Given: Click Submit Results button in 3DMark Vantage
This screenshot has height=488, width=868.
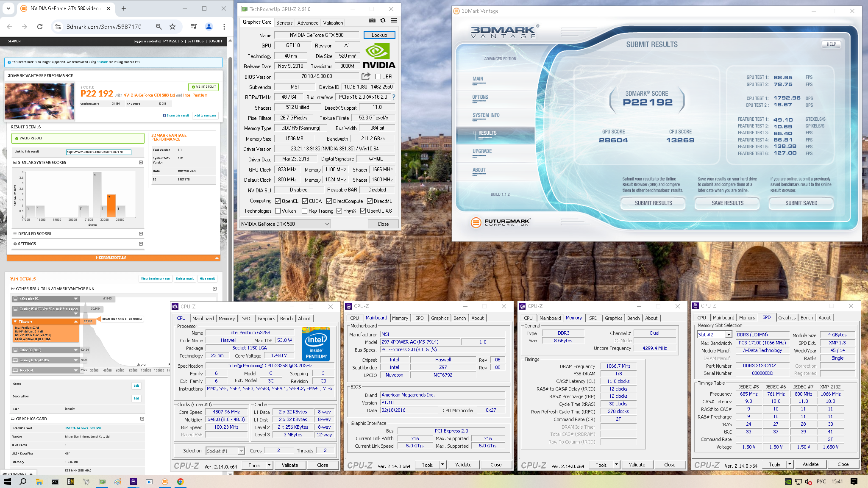Looking at the screenshot, I should tap(653, 203).
